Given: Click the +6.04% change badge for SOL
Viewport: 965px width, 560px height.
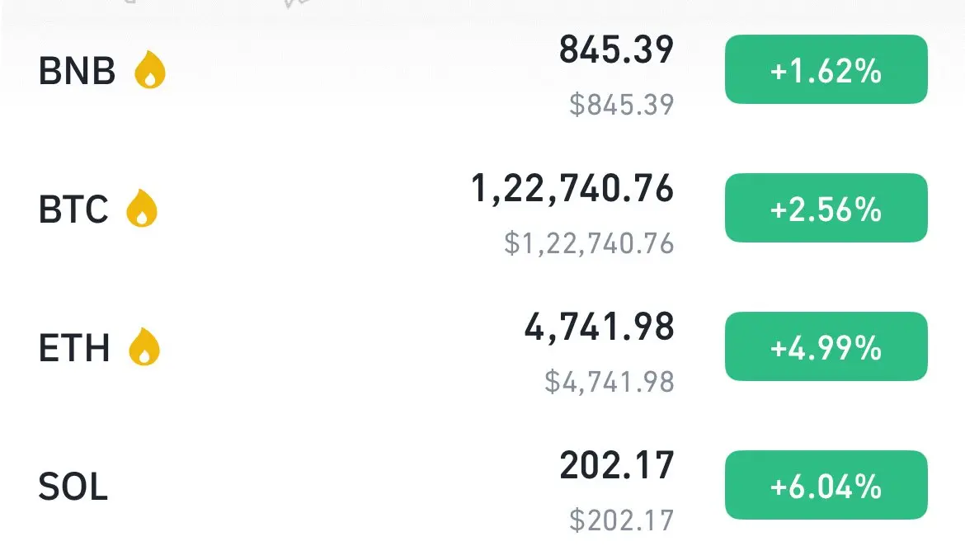Looking at the screenshot, I should point(826,485).
